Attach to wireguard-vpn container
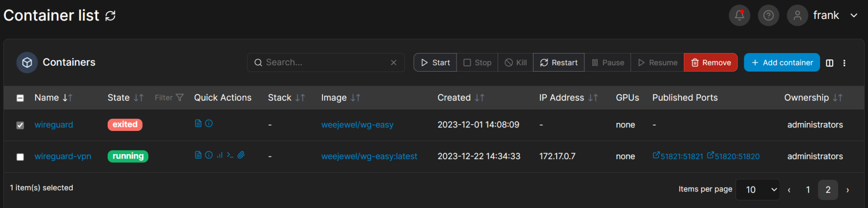This screenshot has height=208, width=868. tap(241, 155)
